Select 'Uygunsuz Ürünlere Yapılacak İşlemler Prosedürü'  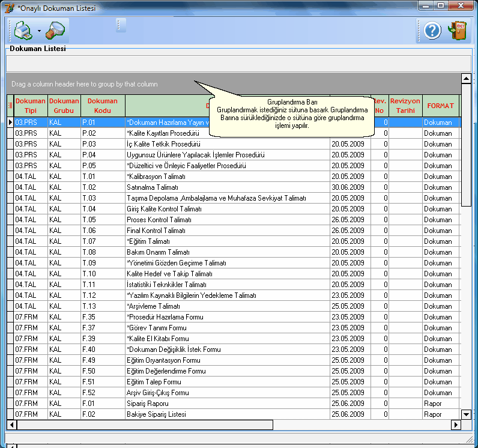tap(234, 155)
